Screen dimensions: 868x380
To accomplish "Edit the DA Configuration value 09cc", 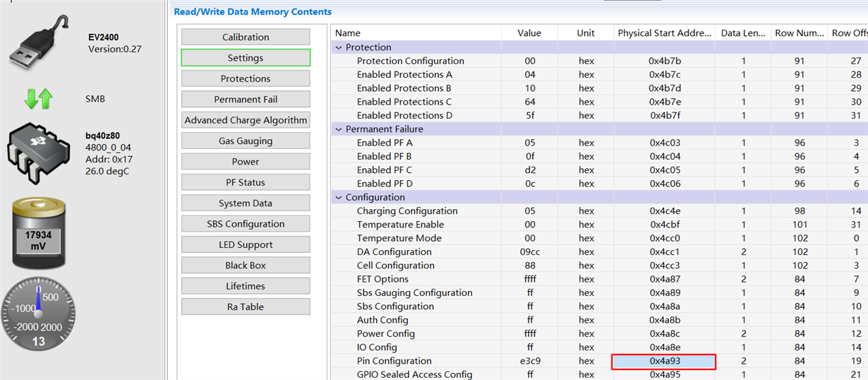I will pos(529,252).
